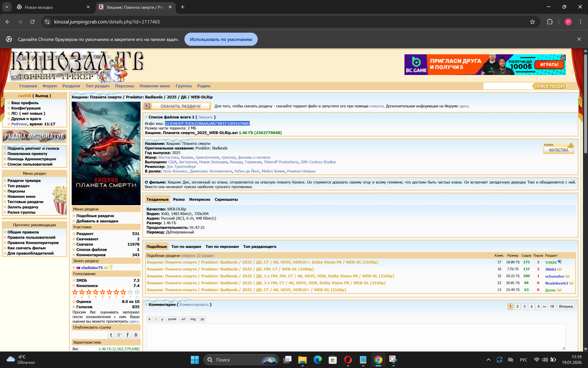The height and width of the screenshot is (368, 588).
Task: Open Microsoft Store from taskbar
Action: (333, 360)
